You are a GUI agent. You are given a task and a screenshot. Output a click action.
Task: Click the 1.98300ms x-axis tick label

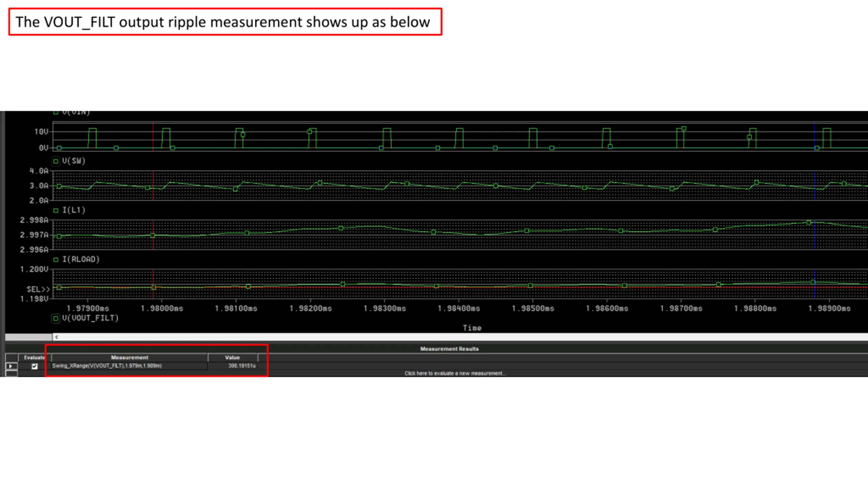384,308
